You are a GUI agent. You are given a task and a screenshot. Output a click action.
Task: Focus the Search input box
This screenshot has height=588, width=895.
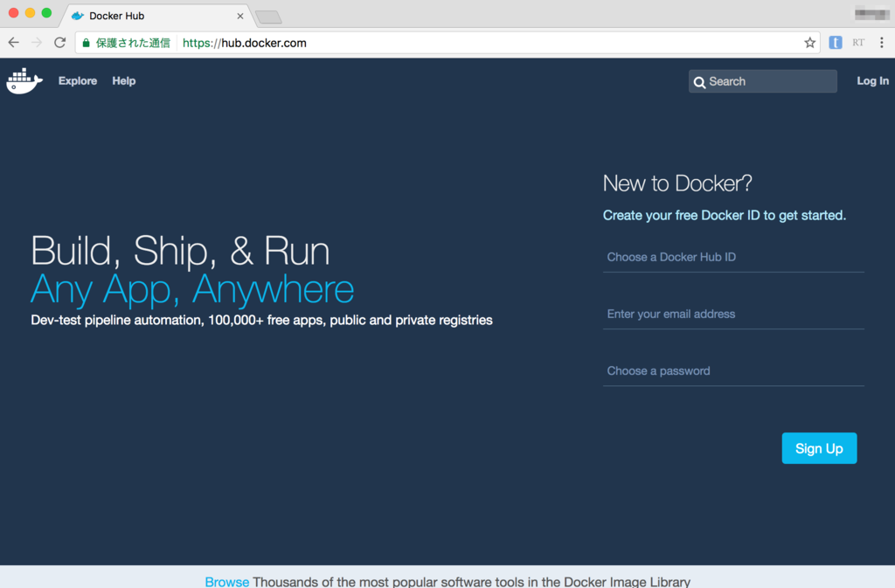point(762,81)
